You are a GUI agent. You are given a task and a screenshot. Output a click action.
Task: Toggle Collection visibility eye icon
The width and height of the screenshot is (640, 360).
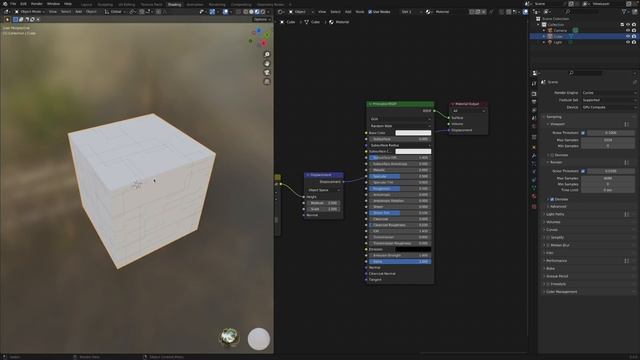click(x=628, y=24)
